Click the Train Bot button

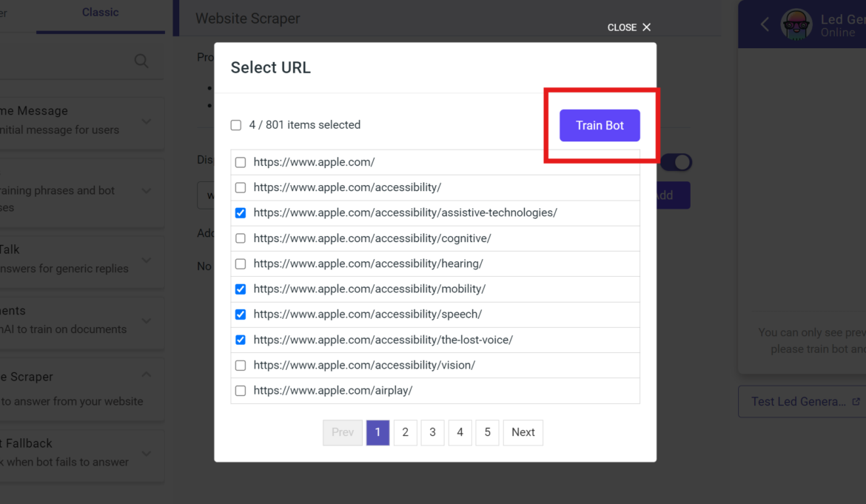click(600, 125)
